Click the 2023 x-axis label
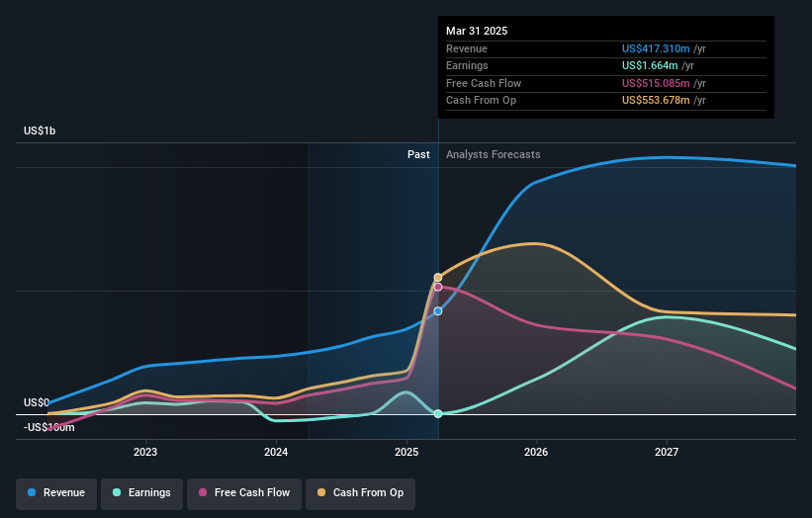The height and width of the screenshot is (518, 812). (145, 452)
